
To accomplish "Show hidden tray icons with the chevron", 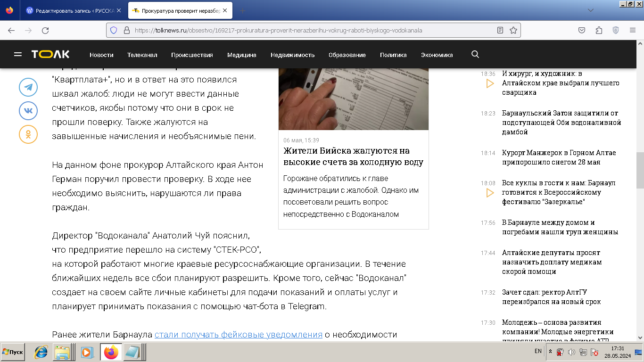I will (x=550, y=351).
